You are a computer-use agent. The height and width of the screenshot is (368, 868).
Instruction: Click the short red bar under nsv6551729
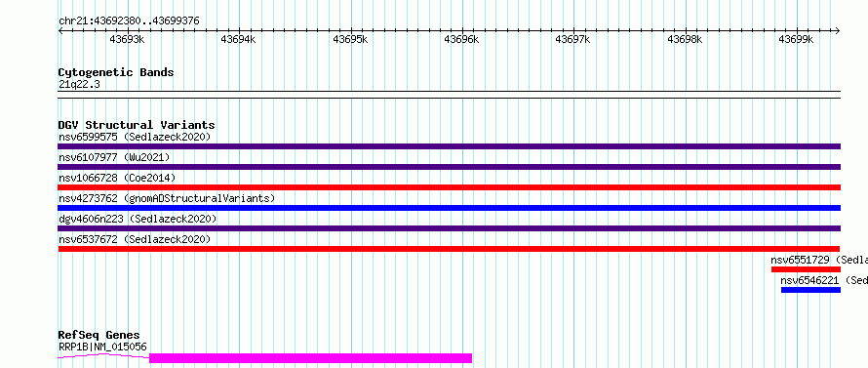click(x=806, y=269)
